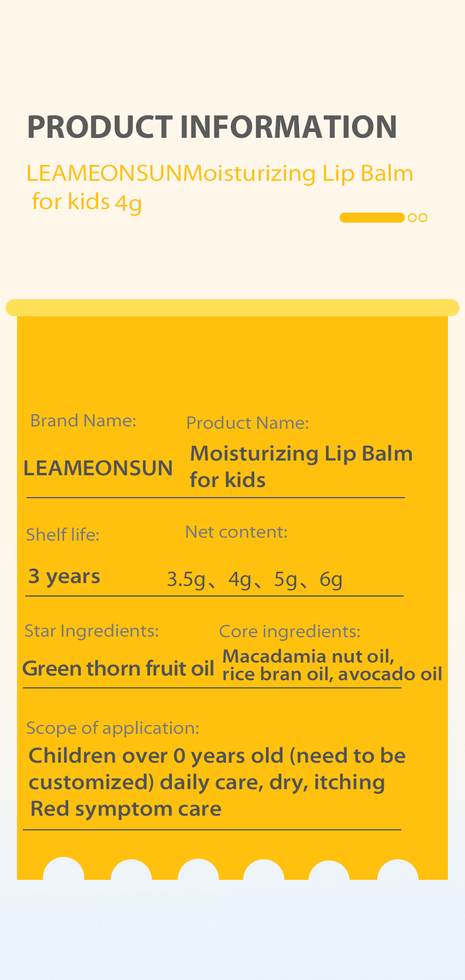Click the Star Ingredients label
Viewport: 465px width, 980px height.
pyautogui.click(x=91, y=631)
